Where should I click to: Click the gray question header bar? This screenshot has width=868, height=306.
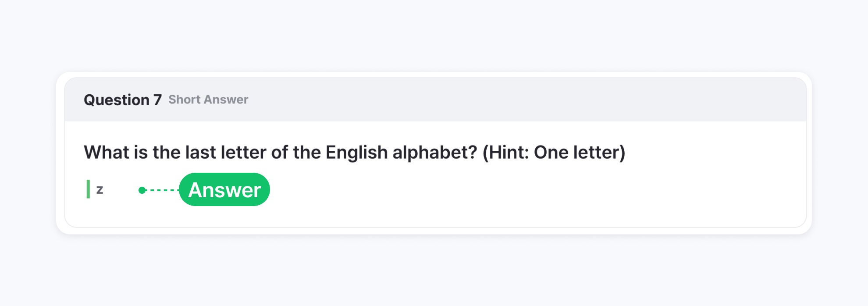pyautogui.click(x=482, y=100)
